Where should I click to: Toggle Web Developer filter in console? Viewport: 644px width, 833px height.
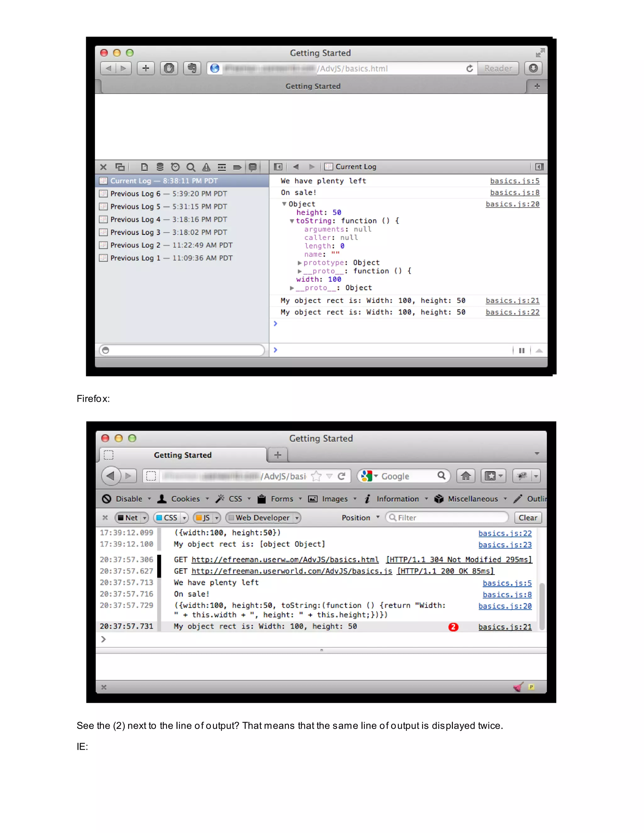coord(263,518)
